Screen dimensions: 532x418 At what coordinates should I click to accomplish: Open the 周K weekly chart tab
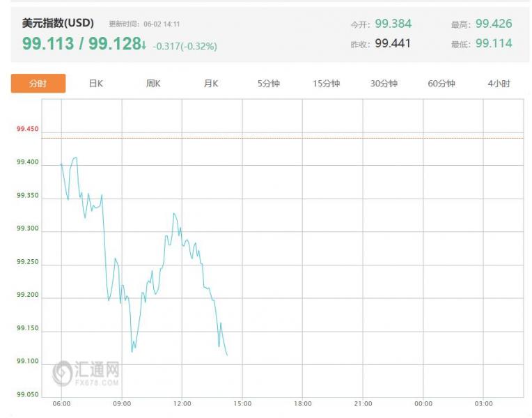coord(153,83)
